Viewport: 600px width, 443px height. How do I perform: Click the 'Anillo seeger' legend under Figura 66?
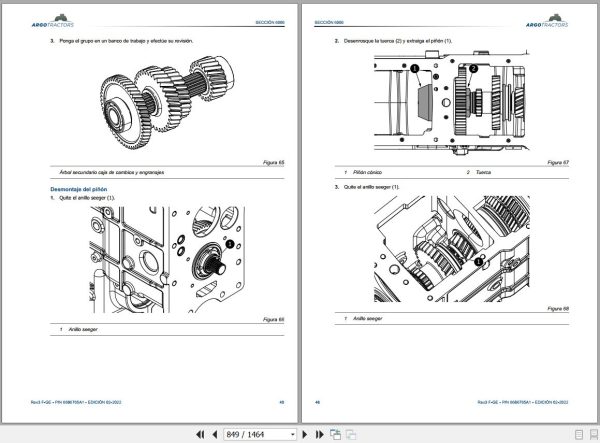(83, 329)
